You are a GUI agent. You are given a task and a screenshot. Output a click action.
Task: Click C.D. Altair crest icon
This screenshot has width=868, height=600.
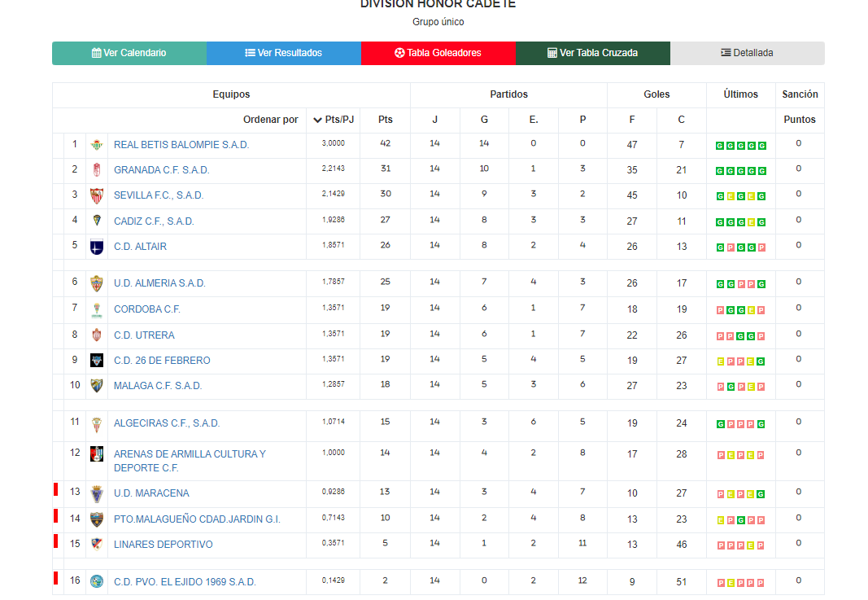(97, 247)
